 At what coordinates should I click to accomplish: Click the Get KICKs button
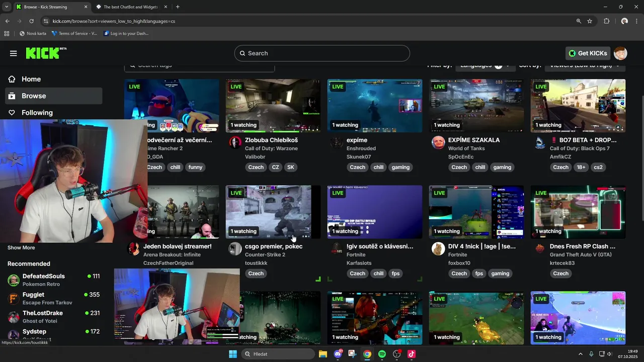coord(588,53)
